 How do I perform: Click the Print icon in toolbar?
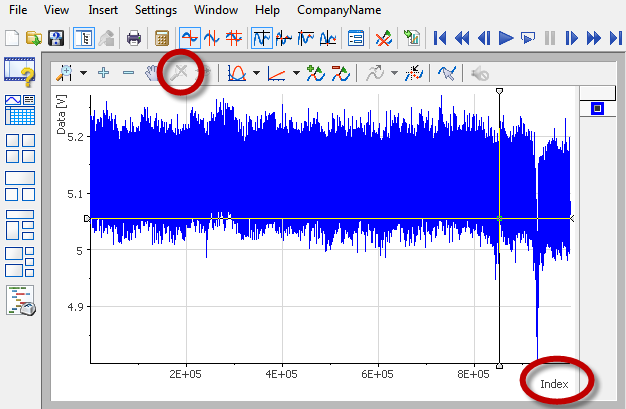coord(133,39)
